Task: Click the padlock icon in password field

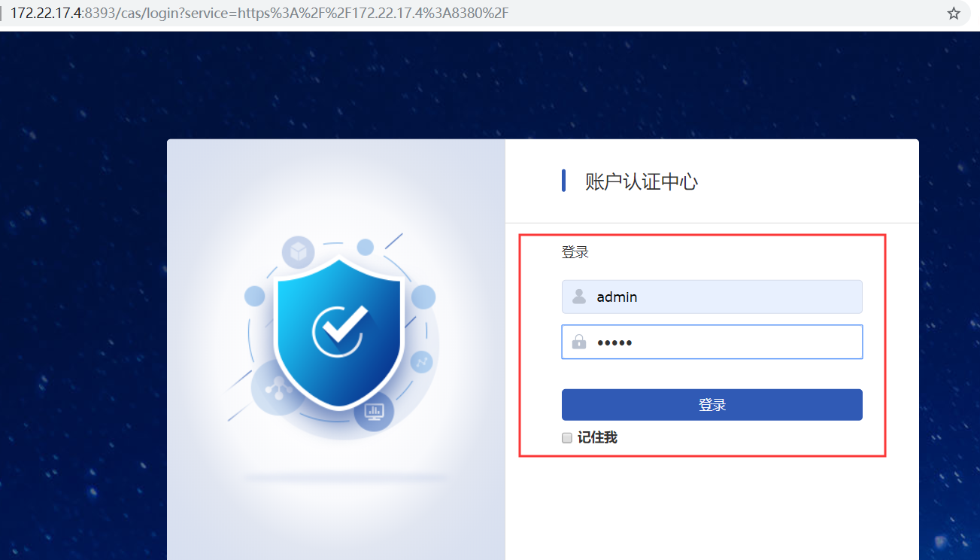Action: click(x=579, y=342)
